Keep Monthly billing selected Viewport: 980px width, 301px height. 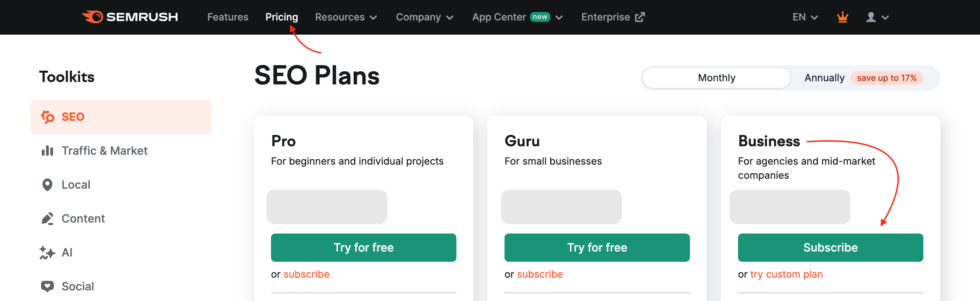(x=716, y=77)
